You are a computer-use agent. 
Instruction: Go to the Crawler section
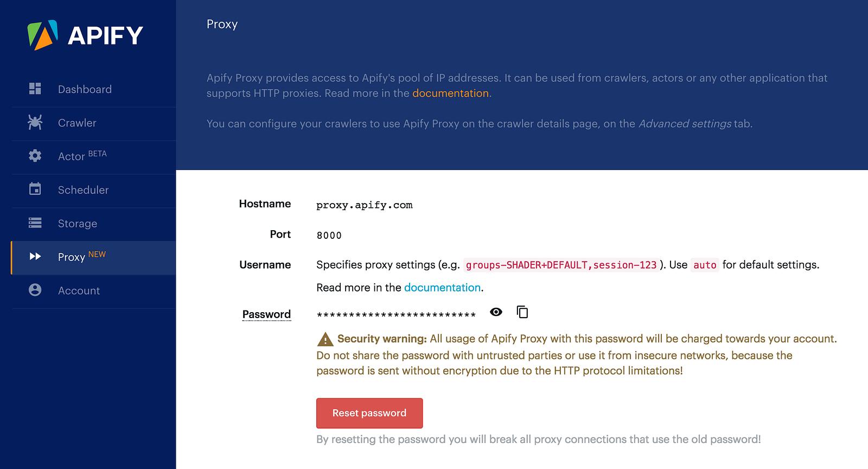click(77, 123)
